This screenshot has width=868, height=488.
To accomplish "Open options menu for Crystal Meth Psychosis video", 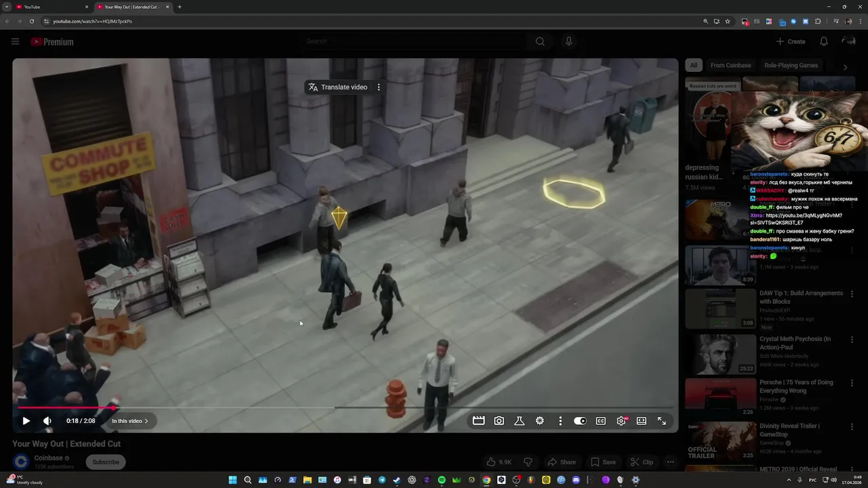I will (852, 339).
